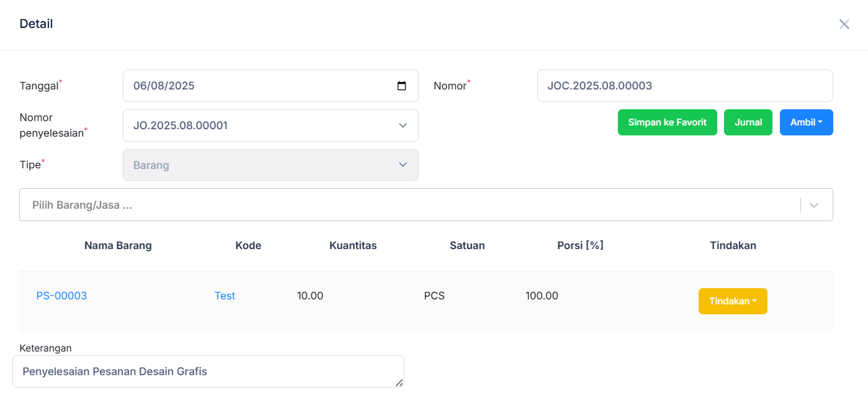The image size is (868, 395).
Task: Click the date text 06/08/2025 in the Tanggal field
Action: pyautogui.click(x=164, y=86)
